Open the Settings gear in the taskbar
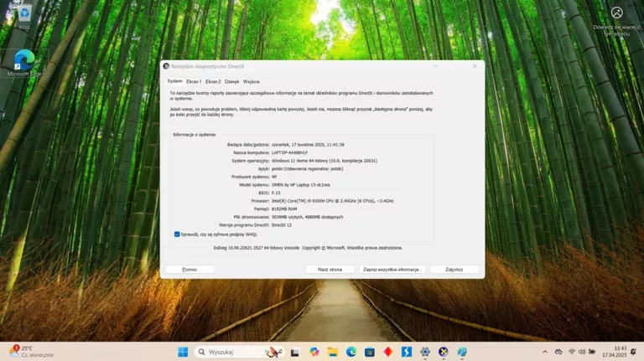644x361 pixels. (x=425, y=352)
